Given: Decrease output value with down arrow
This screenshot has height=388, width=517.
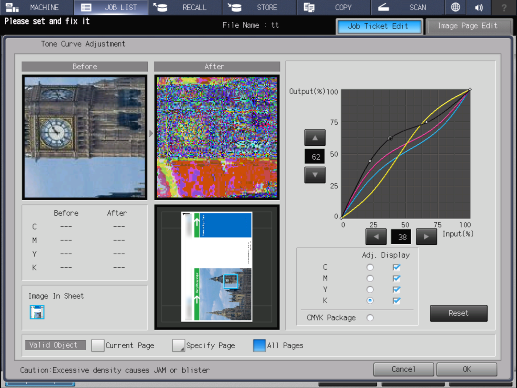Looking at the screenshot, I should [x=315, y=175].
